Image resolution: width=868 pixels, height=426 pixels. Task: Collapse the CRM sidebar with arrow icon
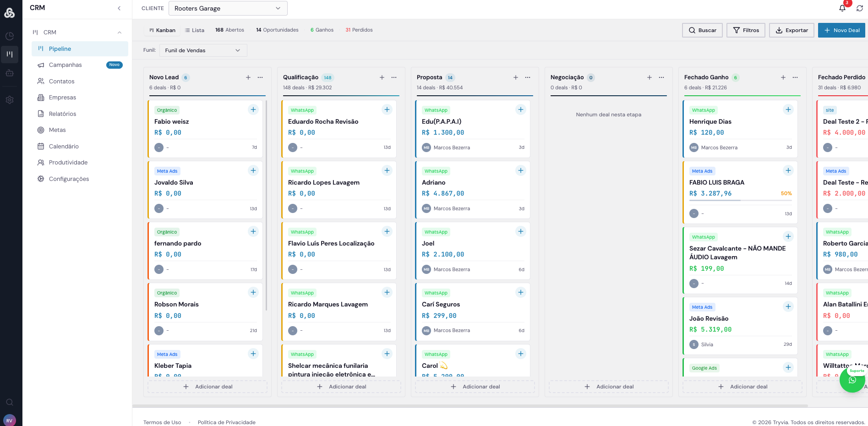[x=119, y=8]
